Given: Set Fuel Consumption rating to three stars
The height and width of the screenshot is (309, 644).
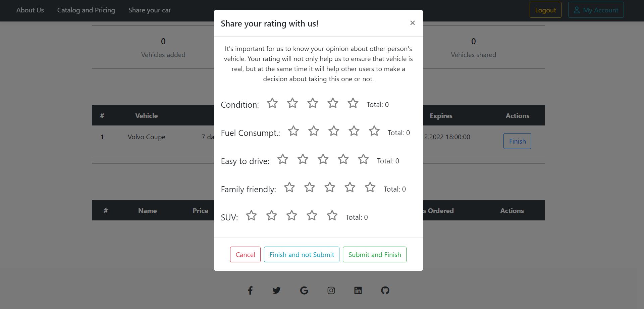Looking at the screenshot, I should click(334, 131).
